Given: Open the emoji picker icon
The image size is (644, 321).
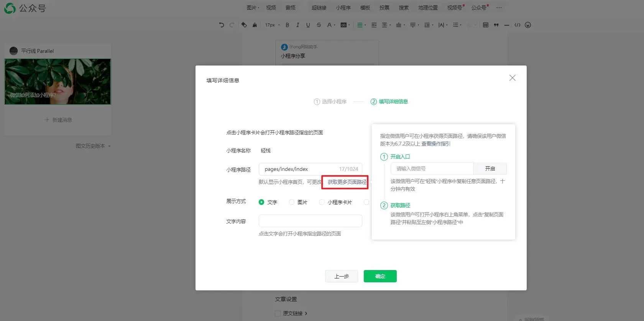Looking at the screenshot, I should [x=528, y=25].
